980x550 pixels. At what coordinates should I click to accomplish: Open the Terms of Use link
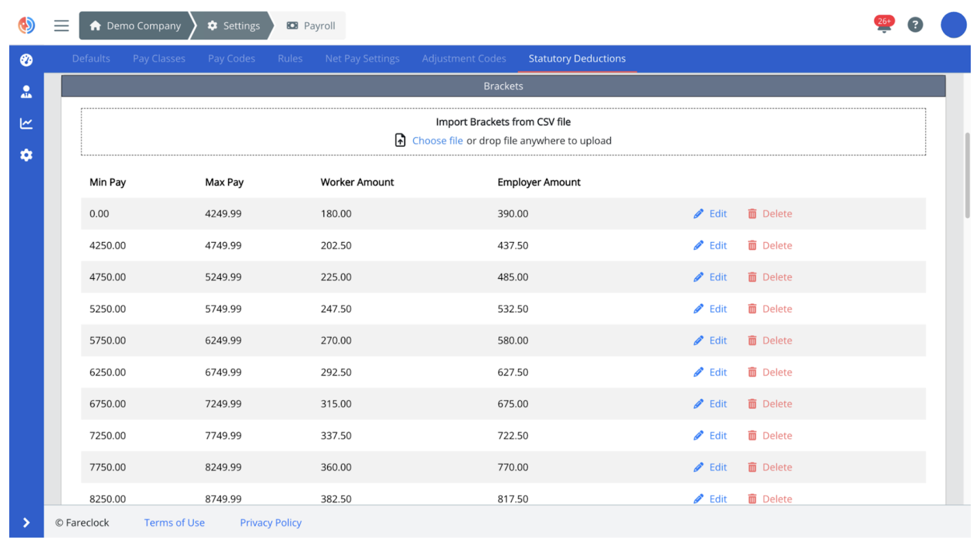174,522
